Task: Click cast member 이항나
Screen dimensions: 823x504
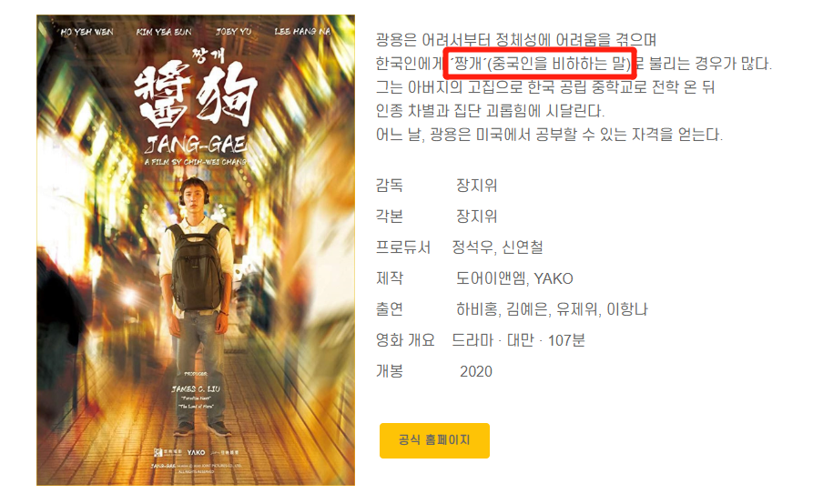Action: pyautogui.click(x=627, y=309)
